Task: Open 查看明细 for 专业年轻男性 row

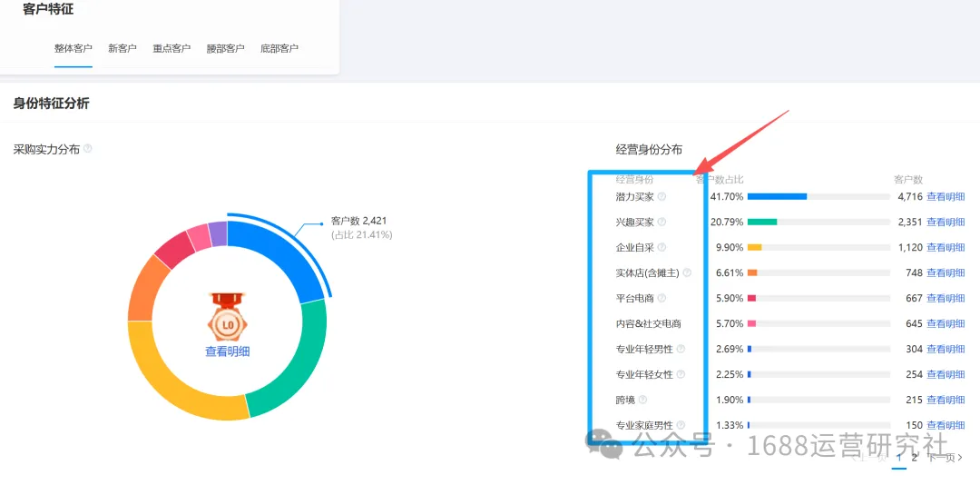Action: click(946, 349)
